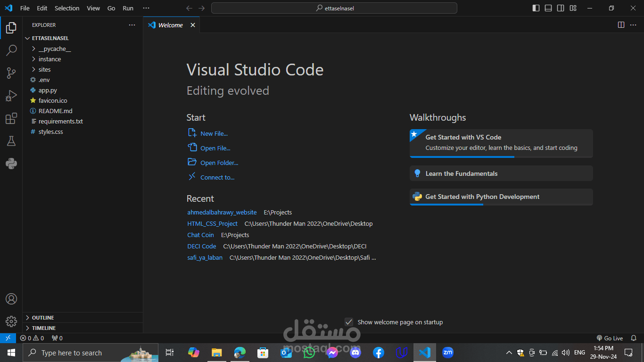Image resolution: width=644 pixels, height=362 pixels.
Task: Open the View menu
Action: click(x=93, y=8)
